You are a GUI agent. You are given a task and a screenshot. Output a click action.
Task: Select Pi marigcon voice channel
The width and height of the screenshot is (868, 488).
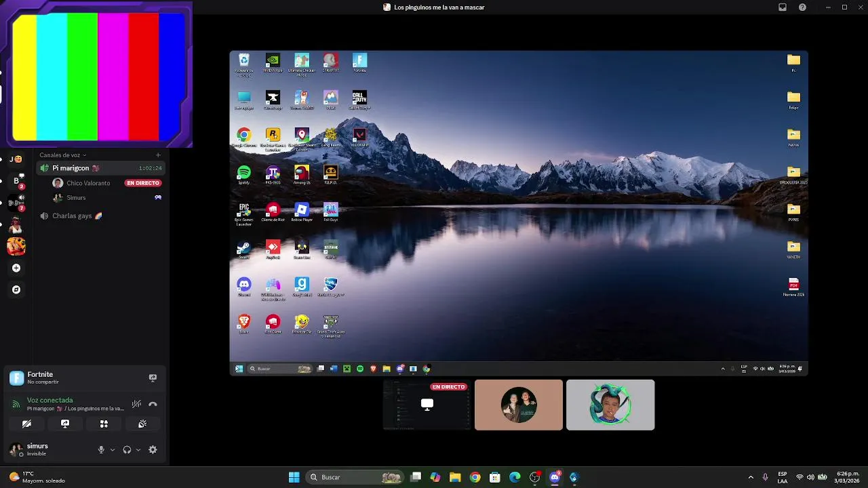point(100,168)
